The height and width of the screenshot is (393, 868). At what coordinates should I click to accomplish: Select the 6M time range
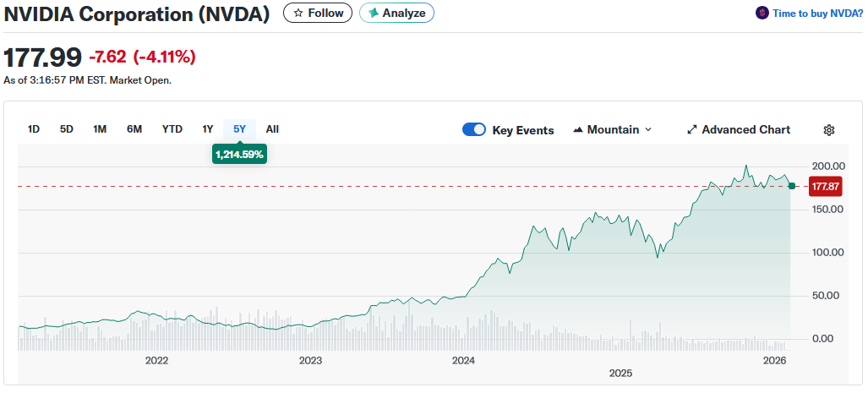coord(134,129)
